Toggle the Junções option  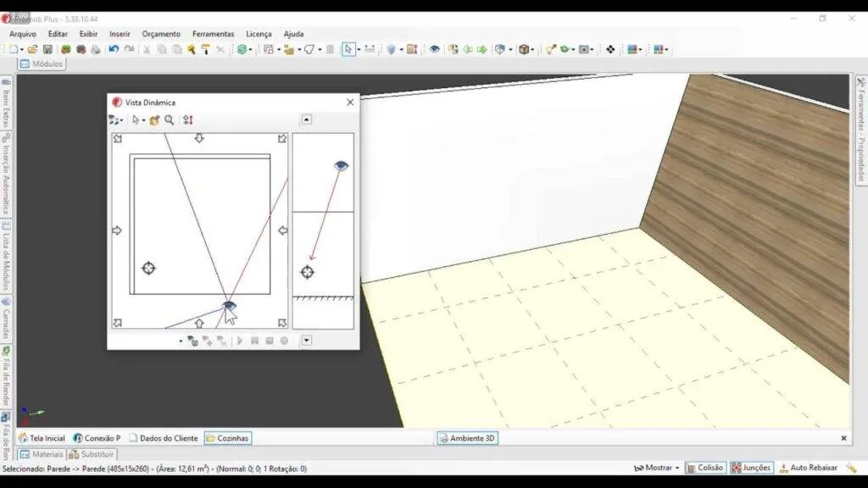[751, 468]
